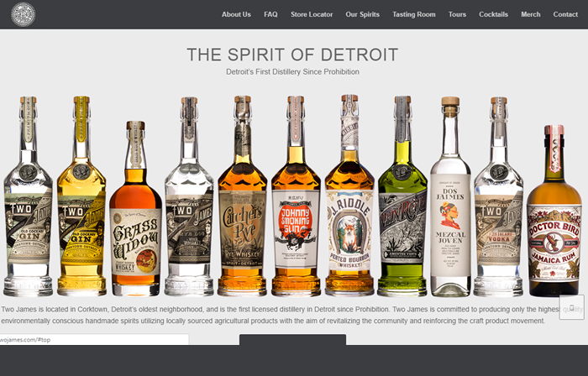The width and height of the screenshot is (588, 376).
Task: View the Our Spirits menu
Action: [x=362, y=14]
